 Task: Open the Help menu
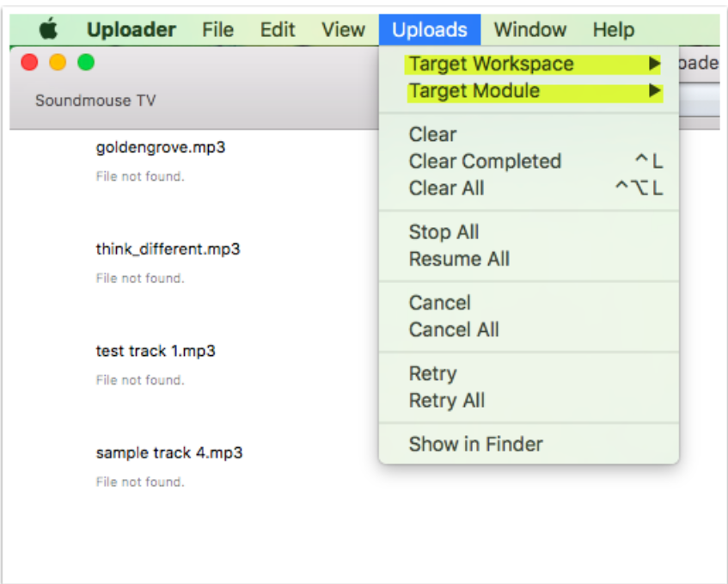(614, 30)
